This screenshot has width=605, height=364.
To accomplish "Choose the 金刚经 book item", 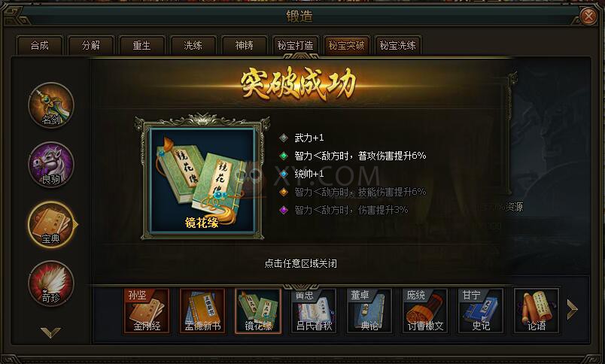I will tap(147, 311).
